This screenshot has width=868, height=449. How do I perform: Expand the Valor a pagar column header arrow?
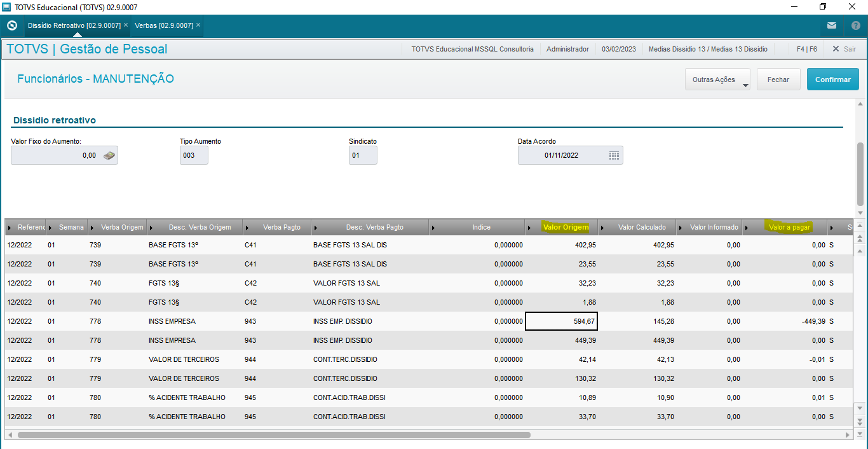[x=747, y=227]
